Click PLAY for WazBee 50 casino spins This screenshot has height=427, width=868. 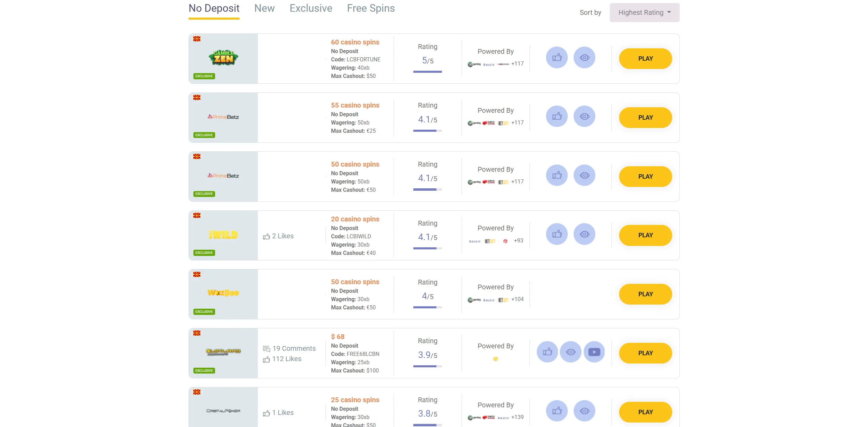click(646, 294)
